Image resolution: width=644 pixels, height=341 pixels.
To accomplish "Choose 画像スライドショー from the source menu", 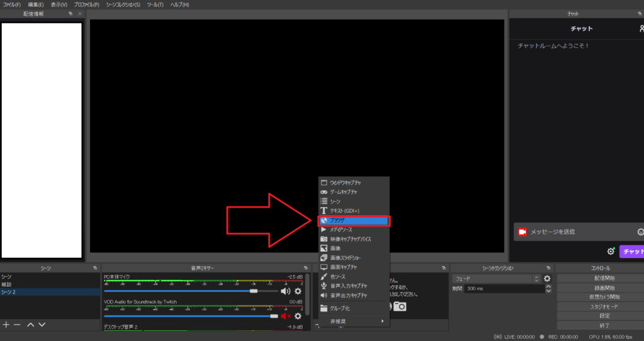I will 354,258.
